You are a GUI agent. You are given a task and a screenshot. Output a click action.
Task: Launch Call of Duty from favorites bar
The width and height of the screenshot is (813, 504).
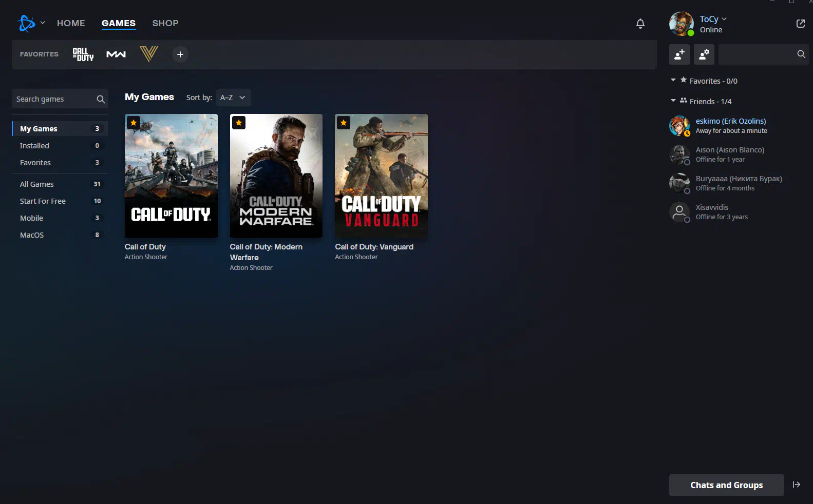(x=83, y=54)
